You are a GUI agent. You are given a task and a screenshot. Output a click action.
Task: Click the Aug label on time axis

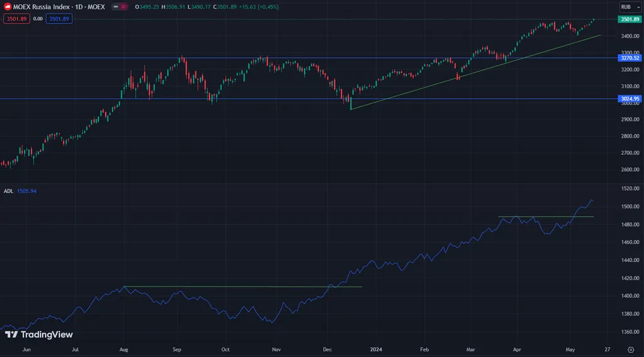pyautogui.click(x=124, y=349)
